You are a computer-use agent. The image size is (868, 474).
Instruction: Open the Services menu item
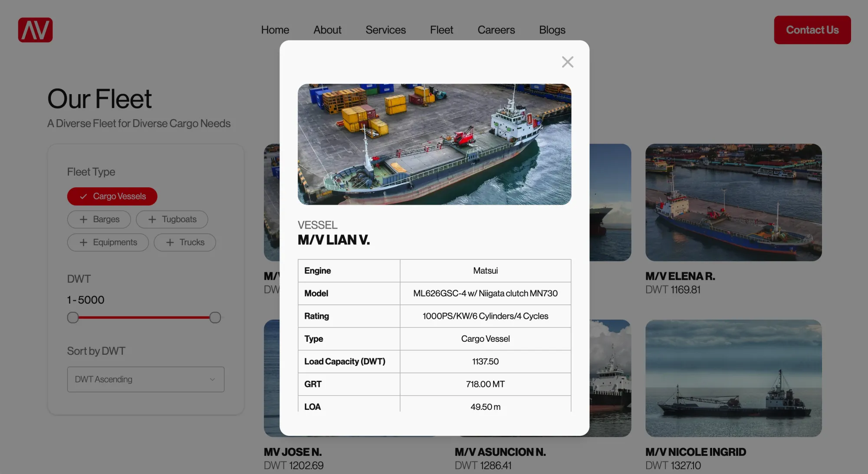(385, 30)
